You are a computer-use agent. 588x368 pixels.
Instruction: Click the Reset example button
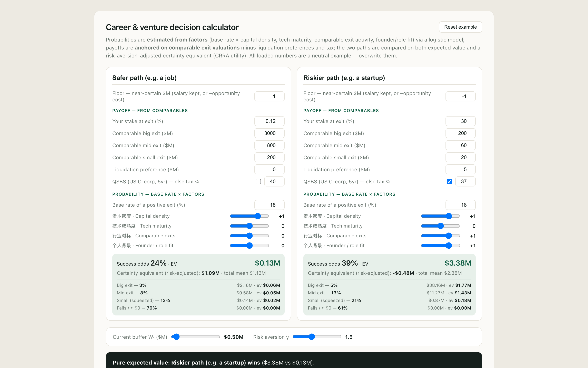tap(460, 27)
